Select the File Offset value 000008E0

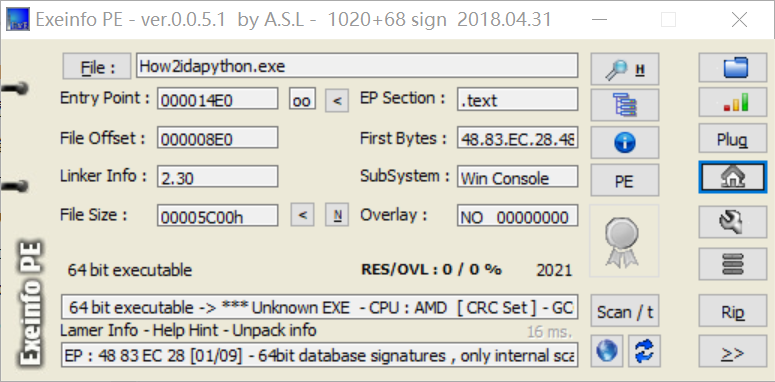(218, 138)
